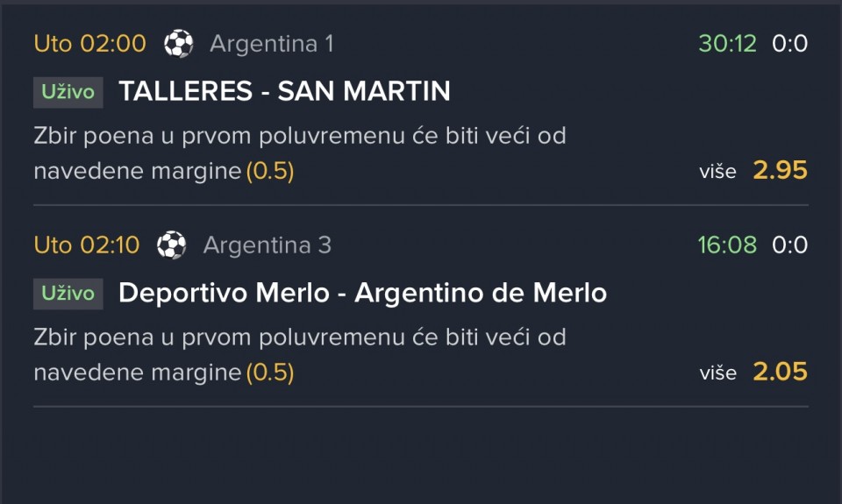
Task: Click the soccer ball icon beside Argentina 3
Action: pos(172,245)
